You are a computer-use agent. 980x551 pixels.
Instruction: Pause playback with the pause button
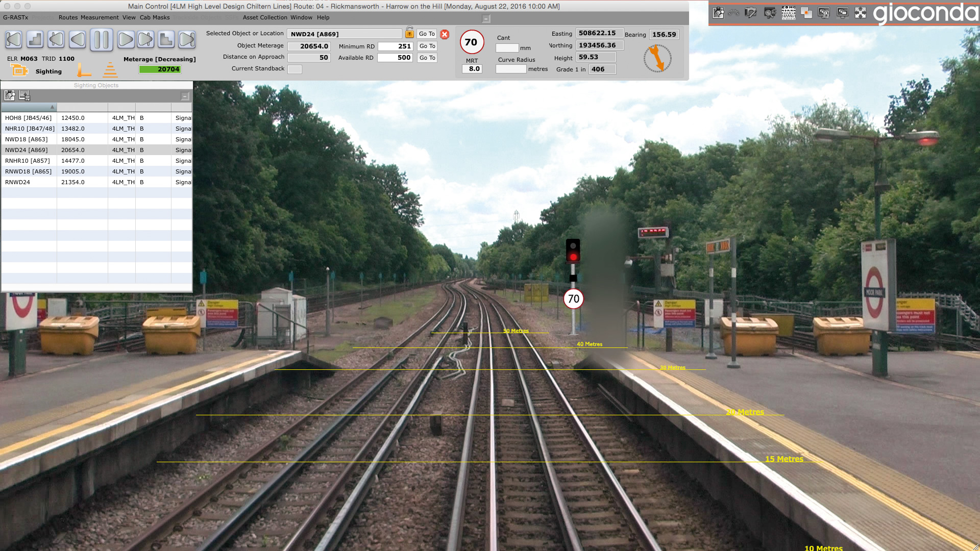[x=101, y=40]
